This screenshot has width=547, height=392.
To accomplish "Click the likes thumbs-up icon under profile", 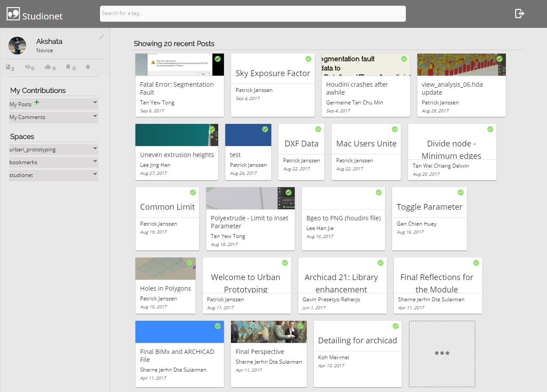I will point(48,67).
